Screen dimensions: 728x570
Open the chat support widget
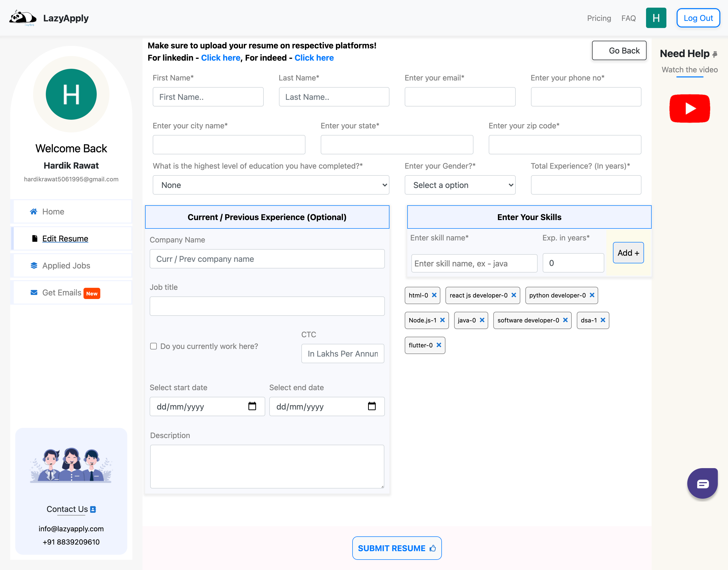tap(702, 484)
